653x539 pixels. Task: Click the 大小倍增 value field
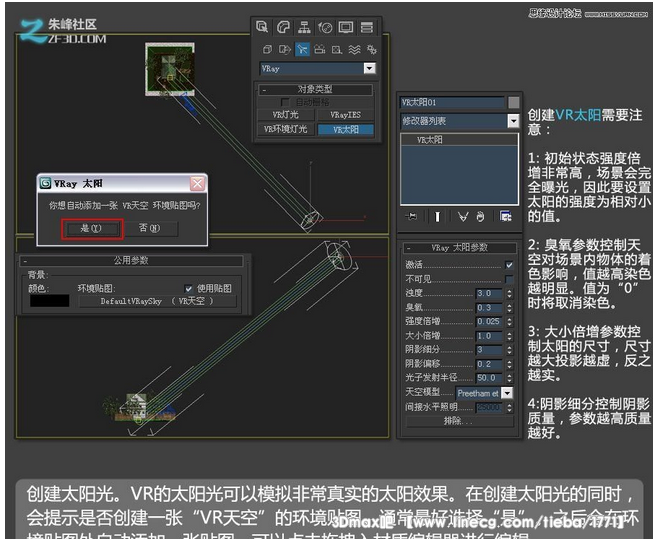point(489,336)
